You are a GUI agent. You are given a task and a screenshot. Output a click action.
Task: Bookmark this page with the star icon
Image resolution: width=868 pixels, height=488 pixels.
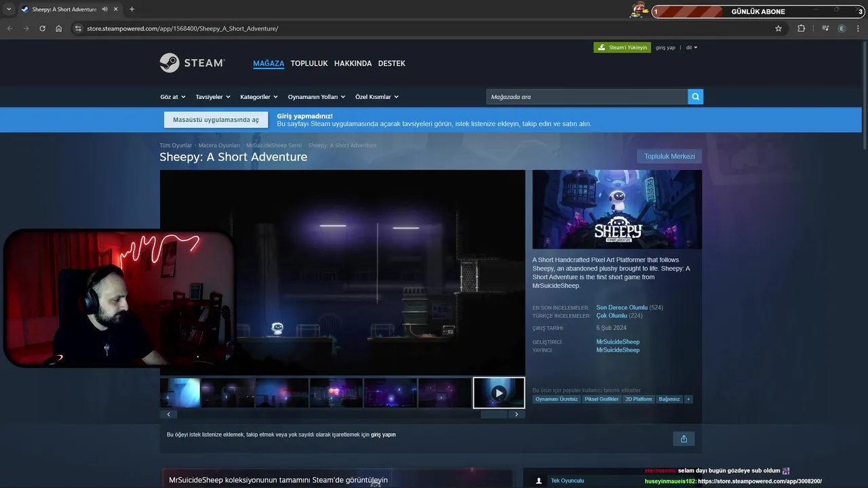pos(778,28)
